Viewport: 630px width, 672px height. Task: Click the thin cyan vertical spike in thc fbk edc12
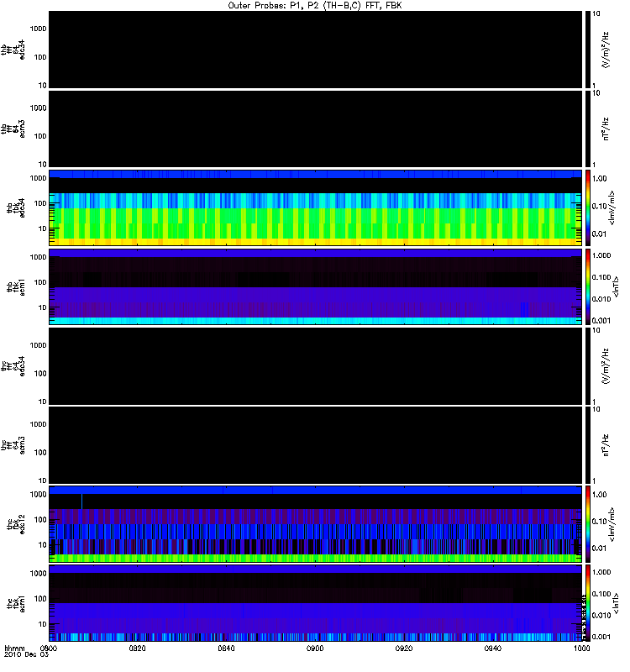click(x=81, y=501)
